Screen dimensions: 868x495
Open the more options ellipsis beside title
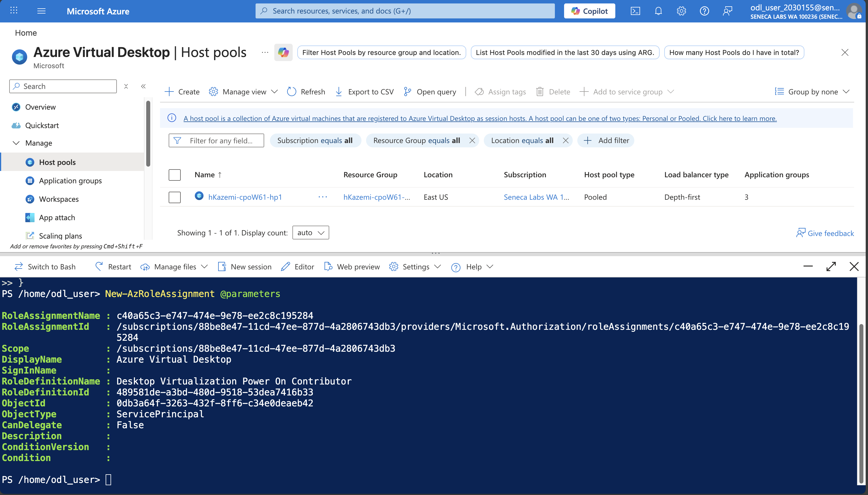click(265, 52)
